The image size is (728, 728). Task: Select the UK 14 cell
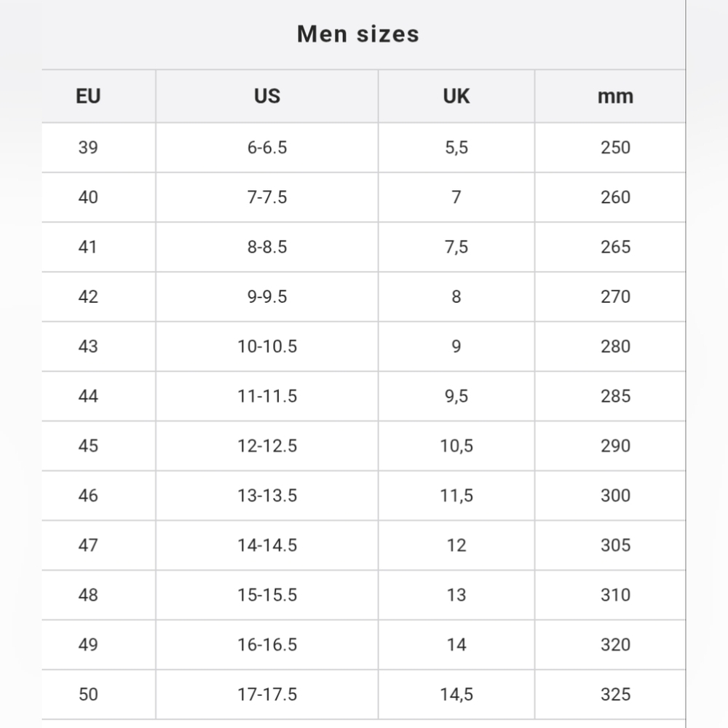(x=456, y=644)
